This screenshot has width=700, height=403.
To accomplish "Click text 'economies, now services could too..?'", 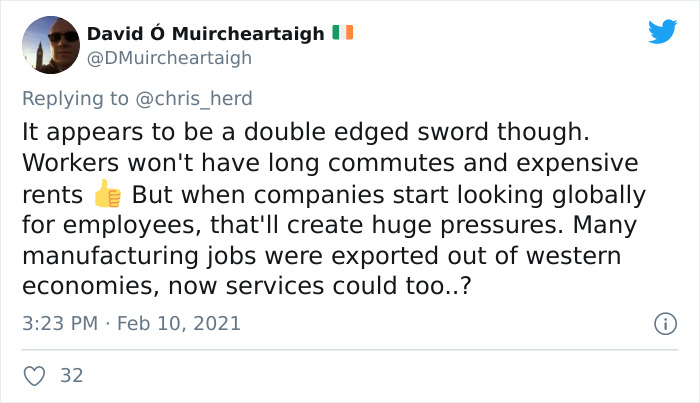I will [x=247, y=286].
